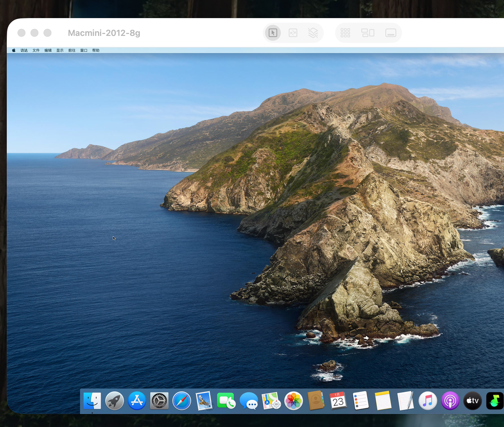This screenshot has width=504, height=427.
Task: Open Maps from the Dock
Action: pos(271,401)
